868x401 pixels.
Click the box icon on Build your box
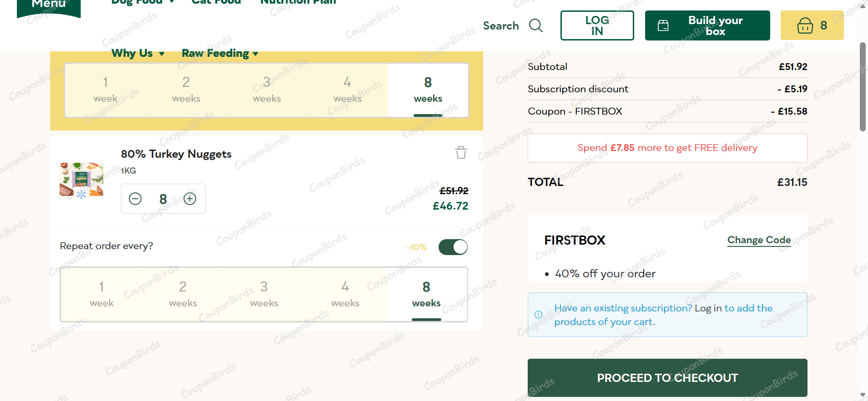(x=663, y=25)
